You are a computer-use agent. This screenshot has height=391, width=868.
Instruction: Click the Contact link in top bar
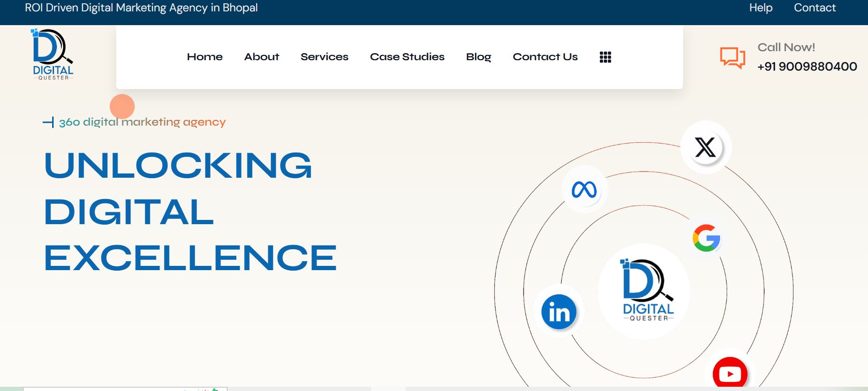click(x=814, y=8)
